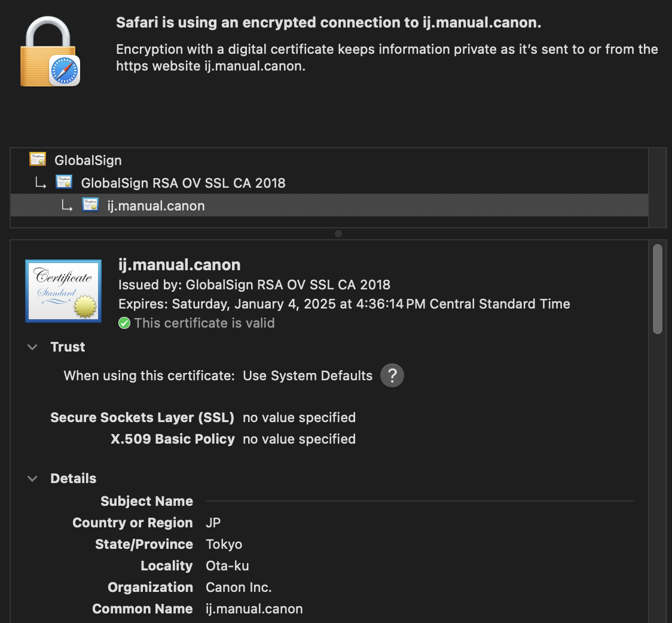This screenshot has width=672, height=623.
Task: Click the details pane vertical scrollbar
Action: pos(657,289)
